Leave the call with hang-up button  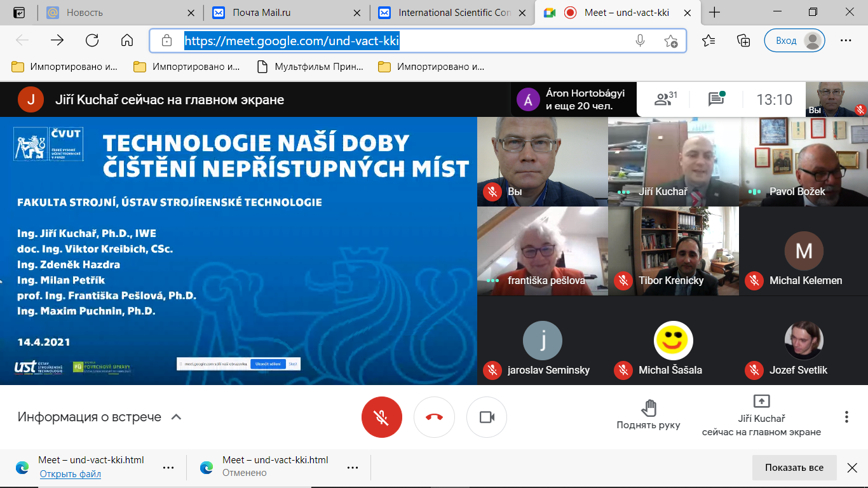coord(434,417)
